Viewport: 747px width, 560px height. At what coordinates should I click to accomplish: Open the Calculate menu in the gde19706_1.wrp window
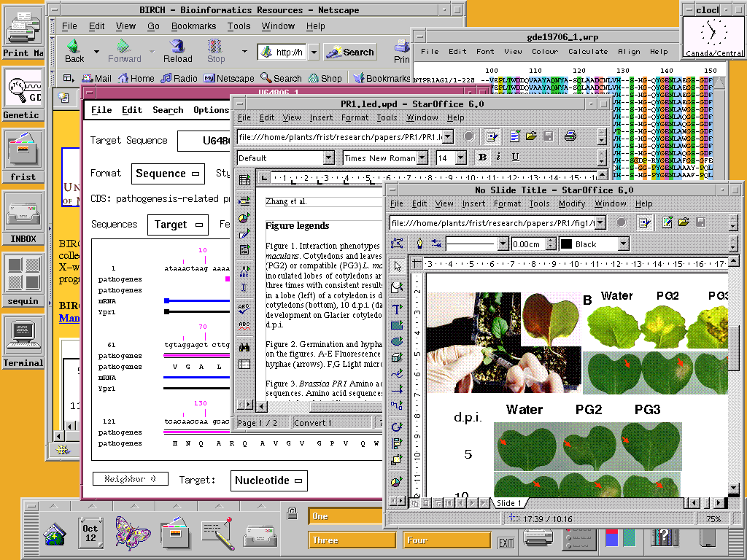[x=588, y=51]
